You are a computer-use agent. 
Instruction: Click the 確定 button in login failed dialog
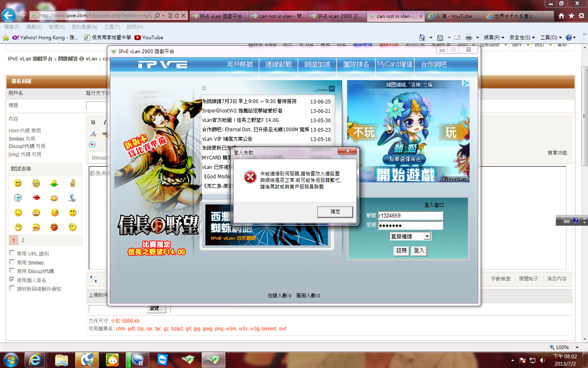335,212
